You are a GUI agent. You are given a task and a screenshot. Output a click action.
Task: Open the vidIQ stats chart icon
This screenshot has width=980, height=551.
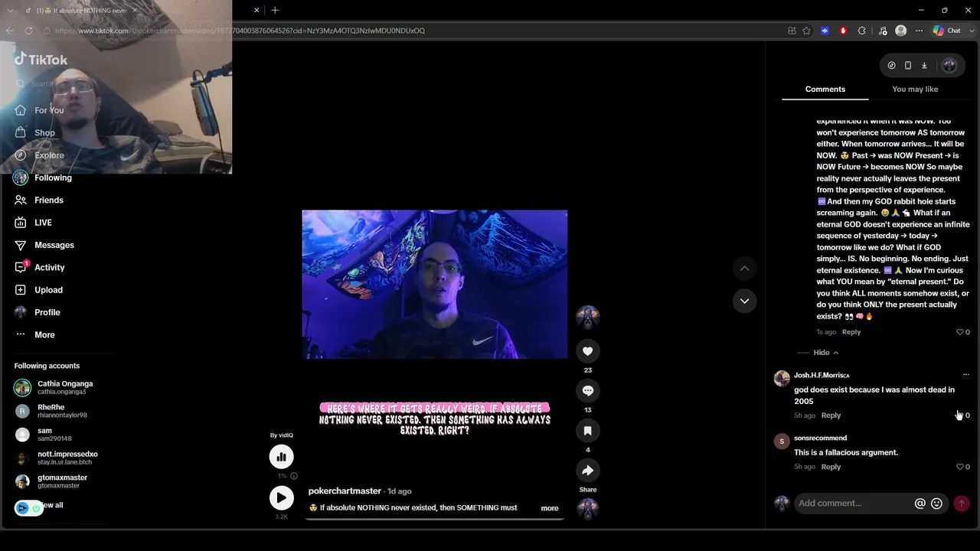tap(281, 457)
